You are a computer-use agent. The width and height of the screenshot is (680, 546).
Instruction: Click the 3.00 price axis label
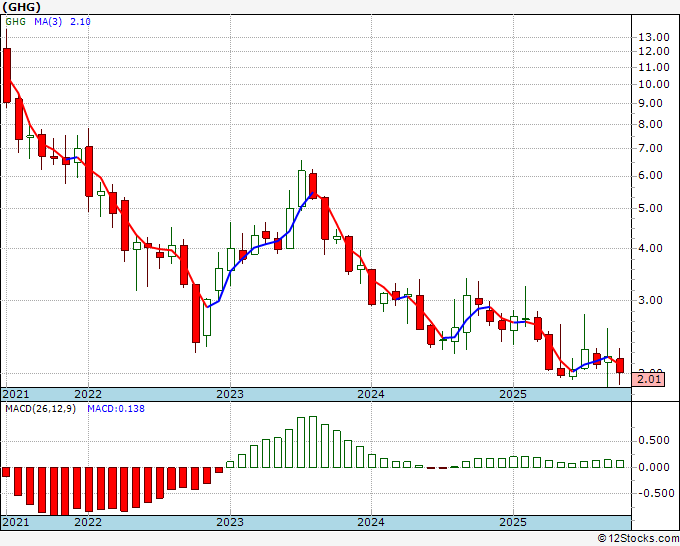click(651, 300)
